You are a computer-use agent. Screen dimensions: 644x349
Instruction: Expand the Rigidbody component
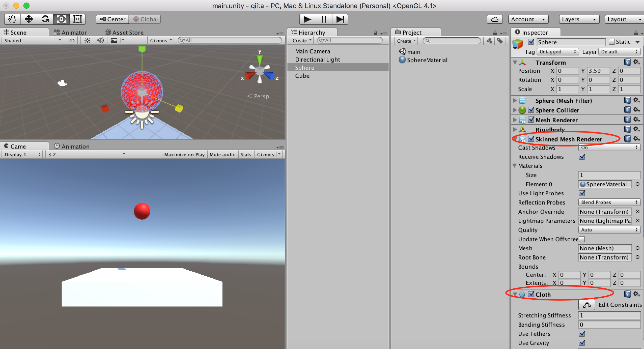515,129
